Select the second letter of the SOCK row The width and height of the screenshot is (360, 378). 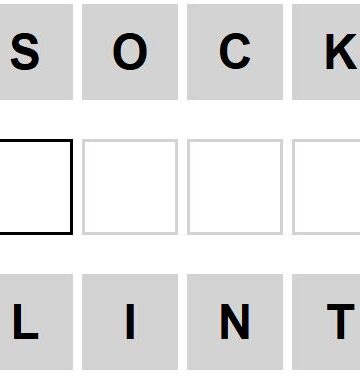coord(130,52)
